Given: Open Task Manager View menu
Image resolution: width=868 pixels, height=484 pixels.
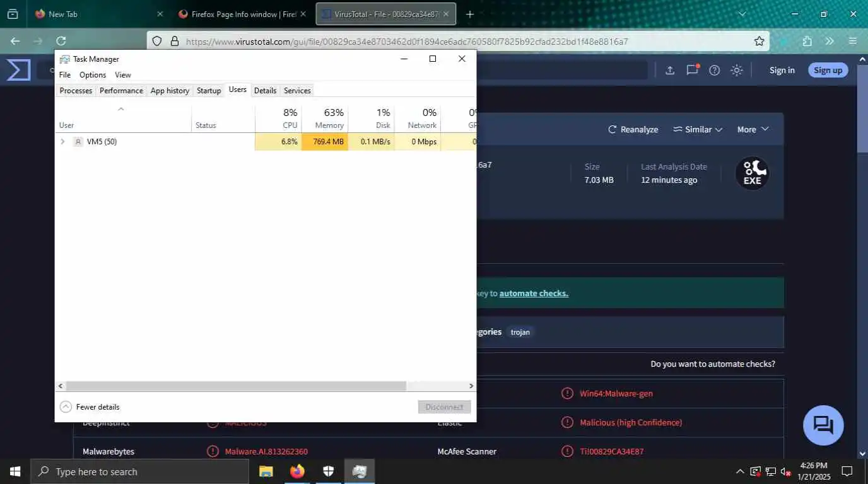Looking at the screenshot, I should click(122, 74).
